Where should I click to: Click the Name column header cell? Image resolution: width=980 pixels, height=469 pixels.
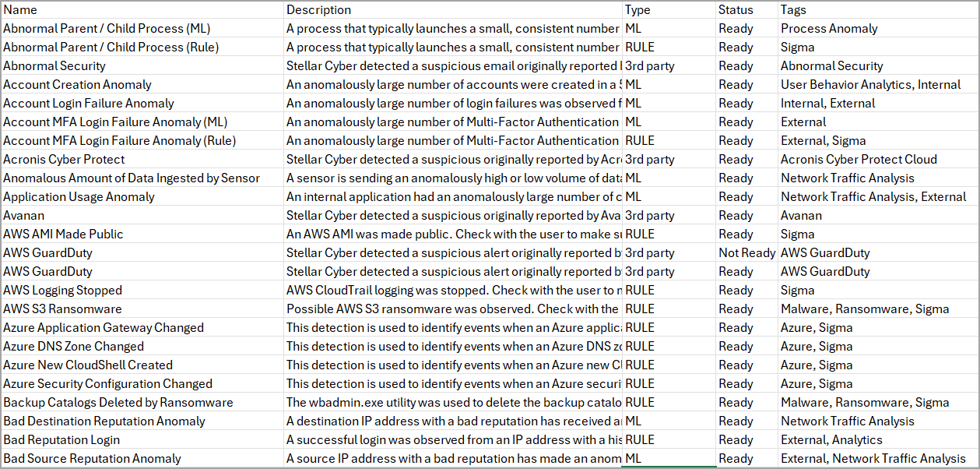tap(142, 10)
